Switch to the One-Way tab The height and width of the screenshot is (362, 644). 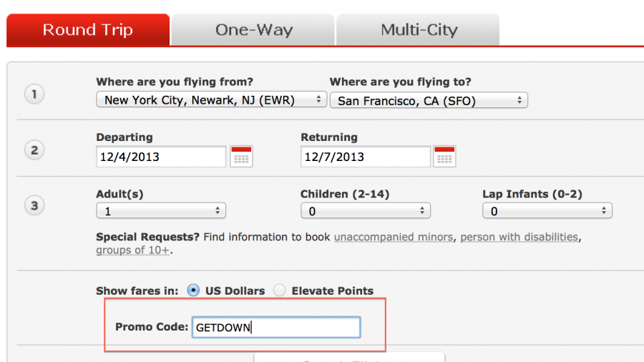253,30
